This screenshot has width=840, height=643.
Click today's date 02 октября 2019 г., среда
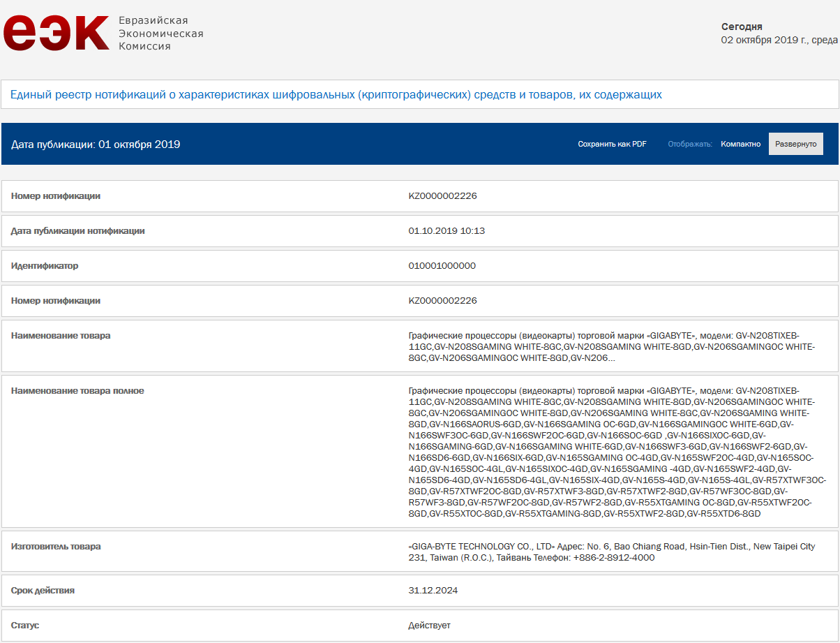pyautogui.click(x=779, y=40)
